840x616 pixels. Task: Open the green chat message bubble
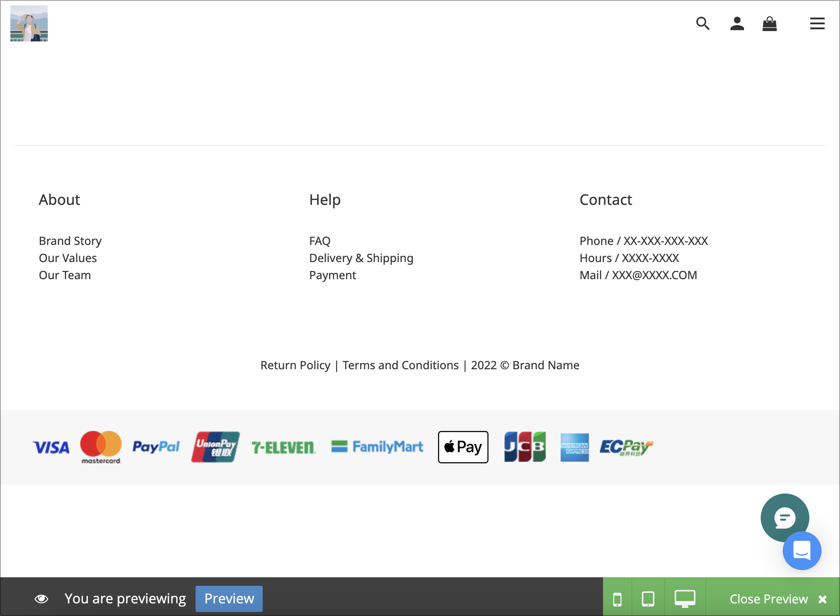[785, 517]
